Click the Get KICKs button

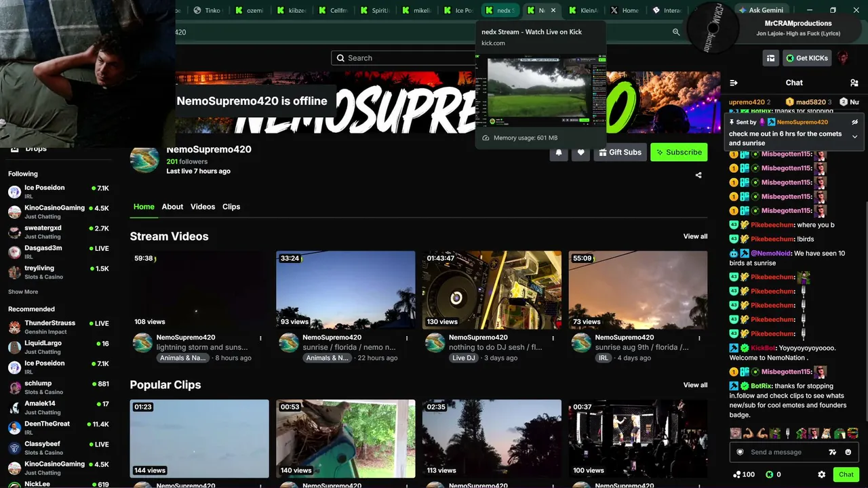pos(807,58)
